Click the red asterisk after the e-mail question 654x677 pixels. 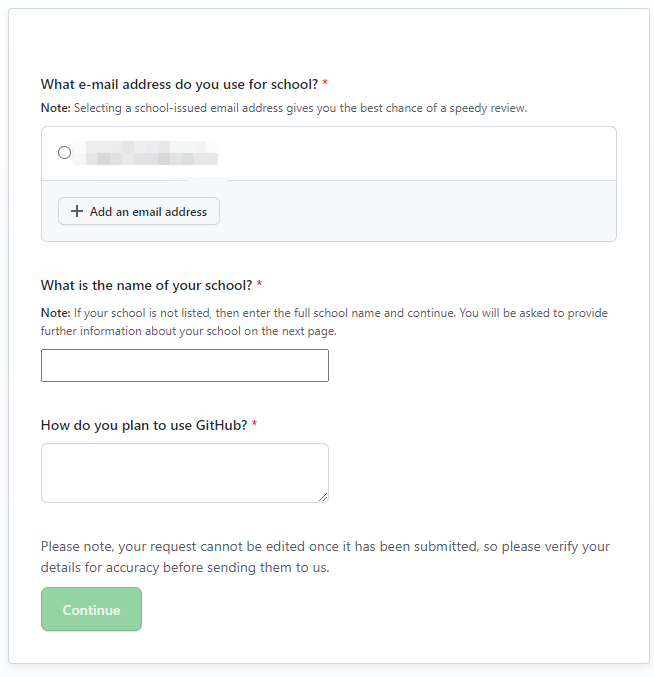point(325,85)
